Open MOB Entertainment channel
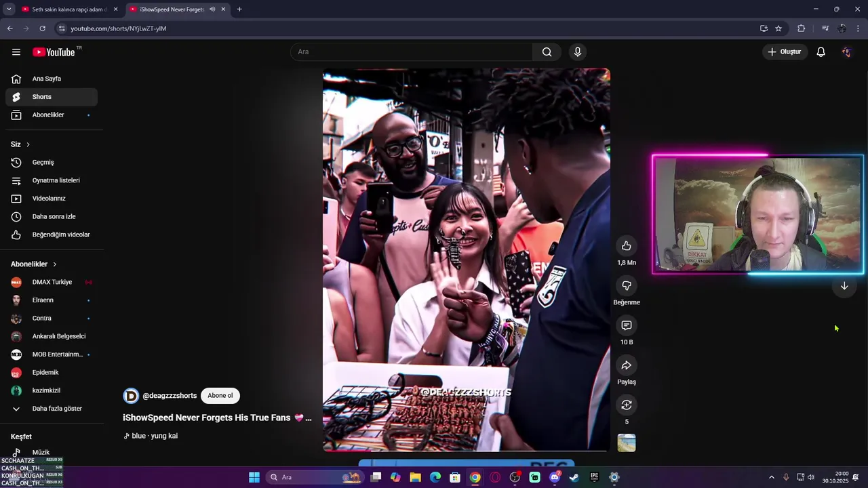This screenshot has width=868, height=488. [x=52, y=354]
